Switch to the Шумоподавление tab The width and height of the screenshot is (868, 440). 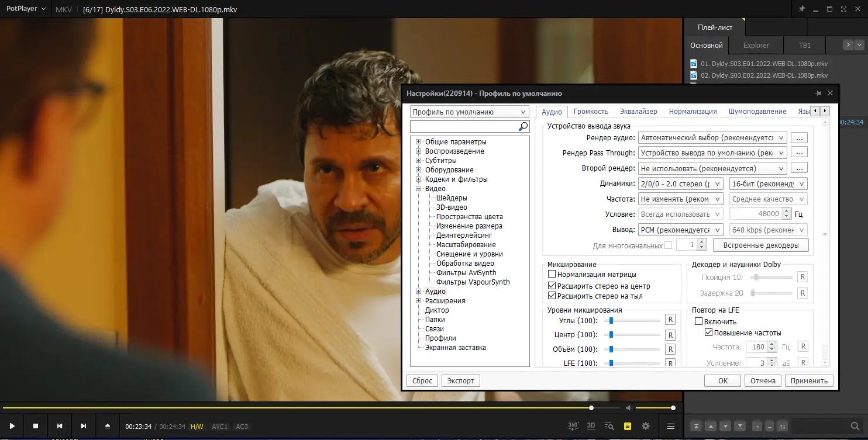(757, 112)
